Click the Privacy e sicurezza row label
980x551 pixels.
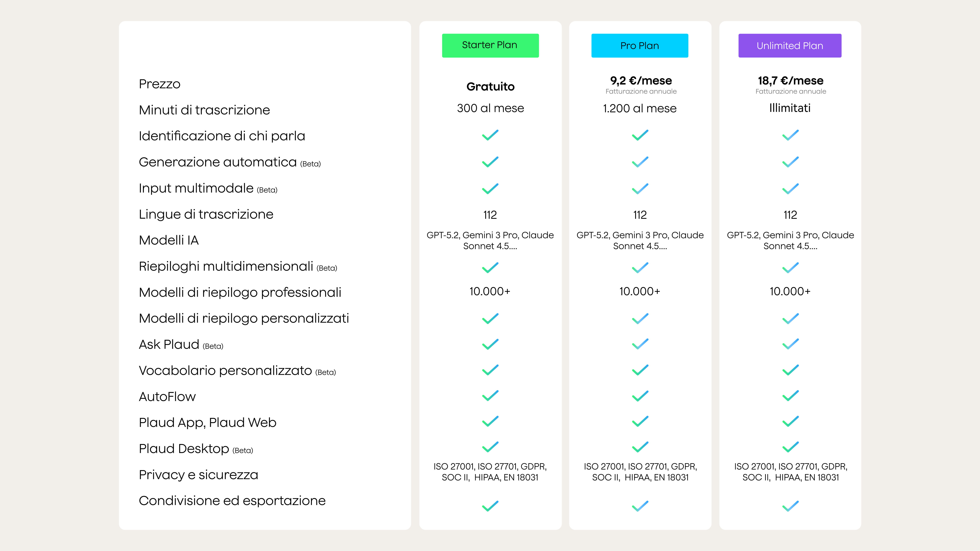point(198,475)
